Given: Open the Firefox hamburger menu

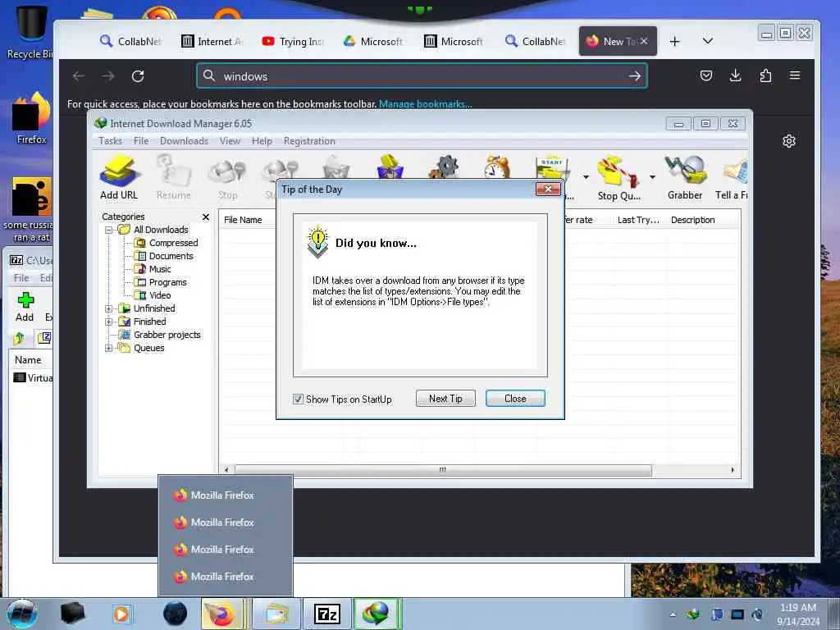Looking at the screenshot, I should 795,75.
